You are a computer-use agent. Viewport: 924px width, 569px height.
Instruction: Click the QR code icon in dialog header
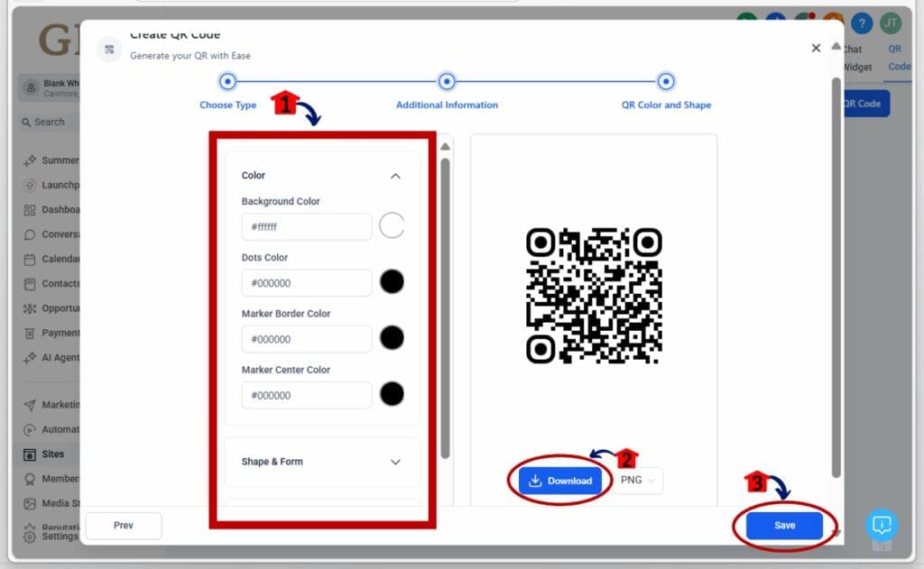[109, 49]
